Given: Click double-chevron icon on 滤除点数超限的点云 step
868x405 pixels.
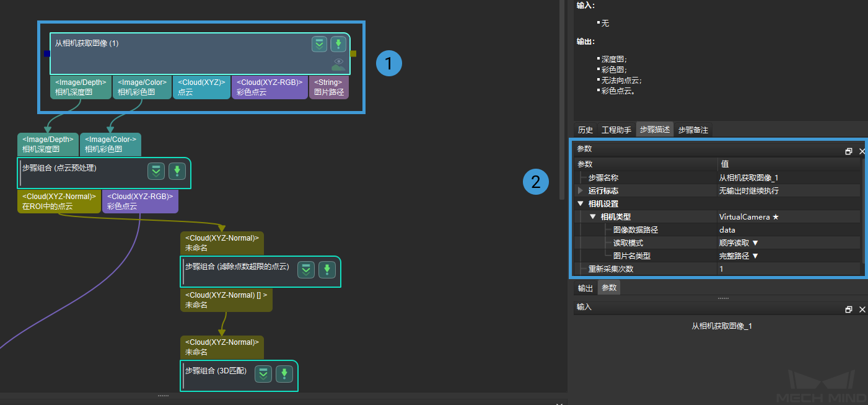Looking at the screenshot, I should (305, 270).
